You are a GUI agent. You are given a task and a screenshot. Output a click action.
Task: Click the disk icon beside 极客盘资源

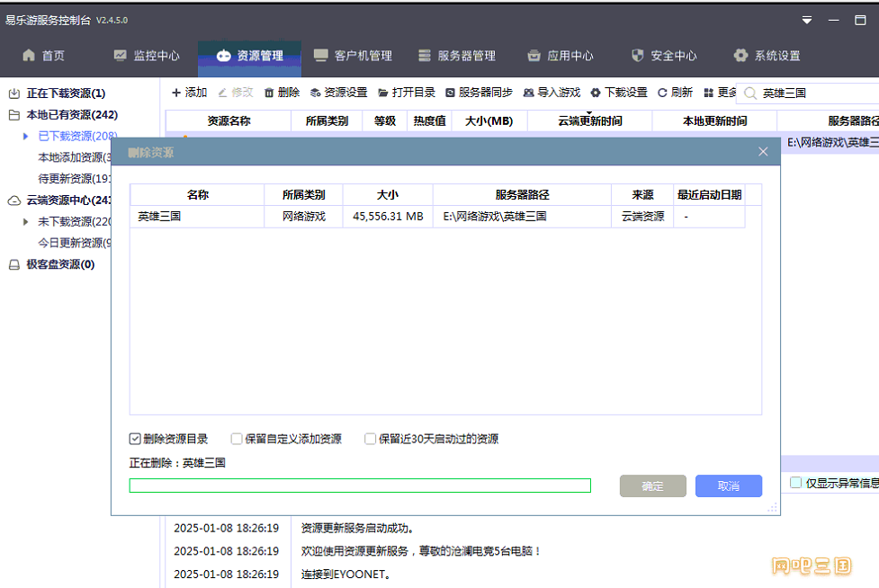[14, 265]
